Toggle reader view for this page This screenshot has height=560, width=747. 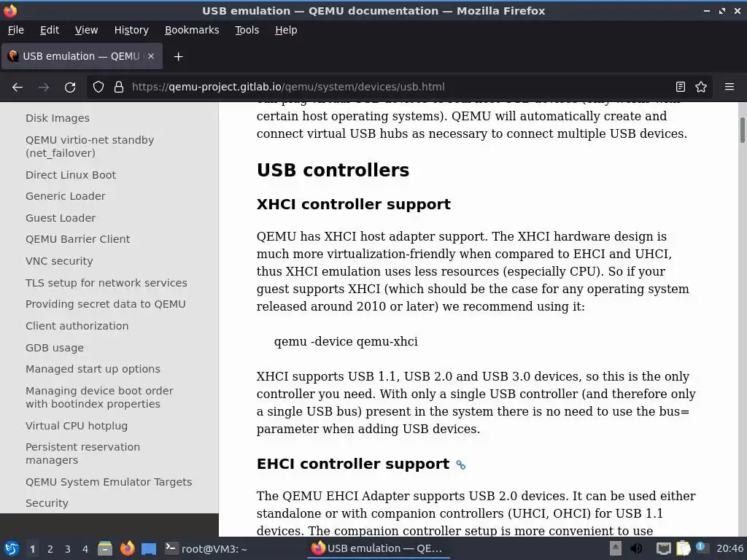tap(681, 87)
